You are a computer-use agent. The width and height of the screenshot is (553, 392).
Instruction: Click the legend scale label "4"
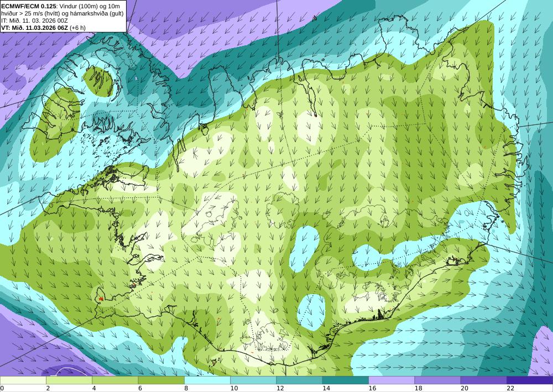94,389
